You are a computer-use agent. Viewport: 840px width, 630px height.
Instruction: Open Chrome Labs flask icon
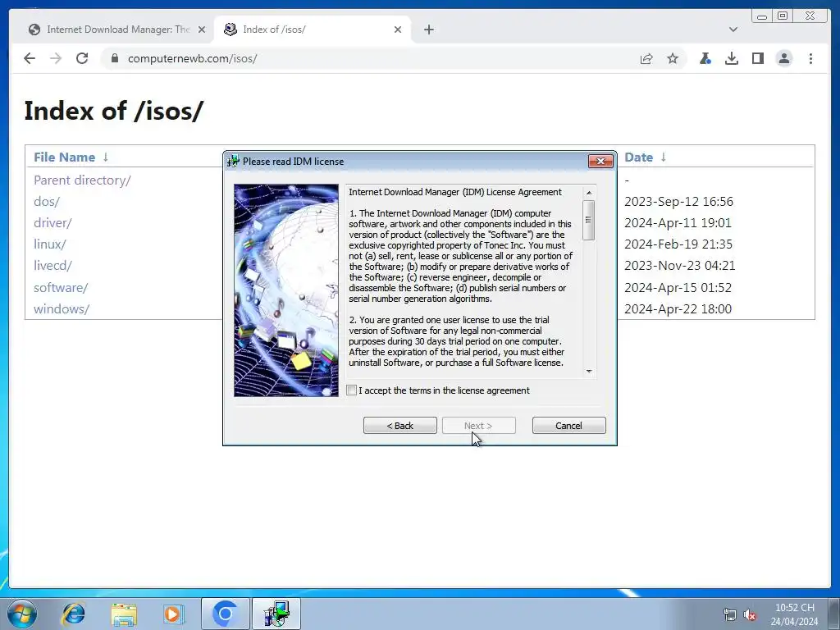(705, 58)
